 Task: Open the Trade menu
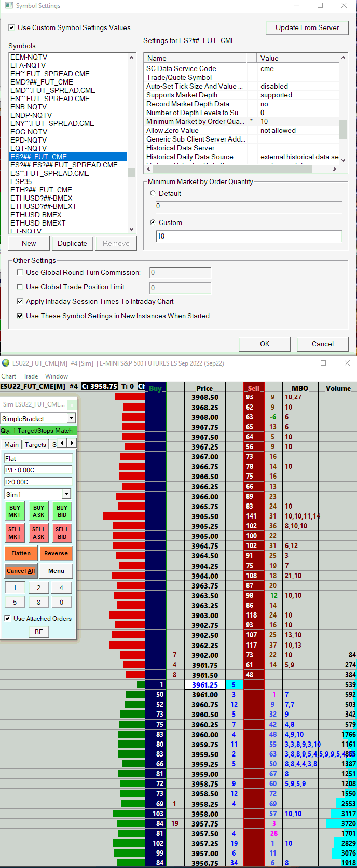coord(31,376)
